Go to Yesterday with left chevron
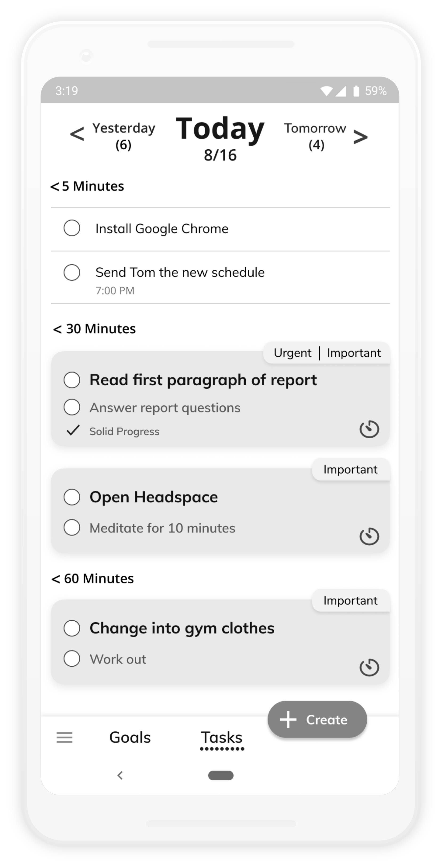The height and width of the screenshot is (868, 442). (77, 134)
